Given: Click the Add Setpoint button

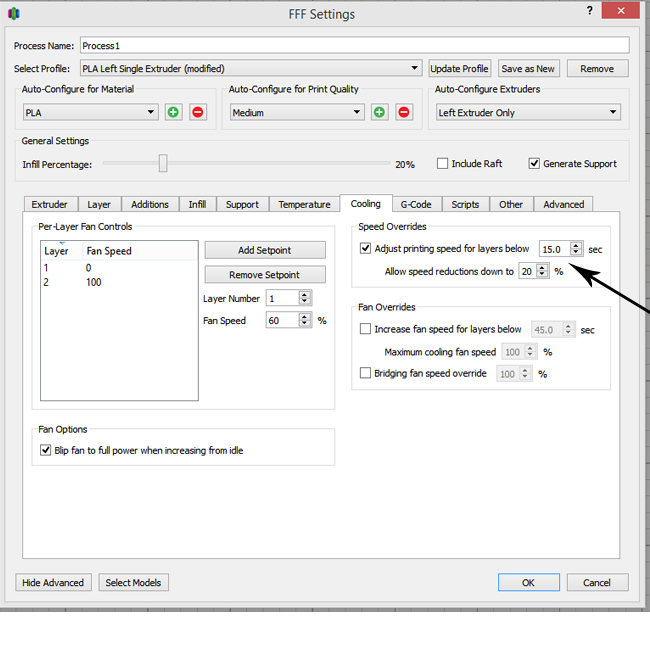Looking at the screenshot, I should point(265,250).
